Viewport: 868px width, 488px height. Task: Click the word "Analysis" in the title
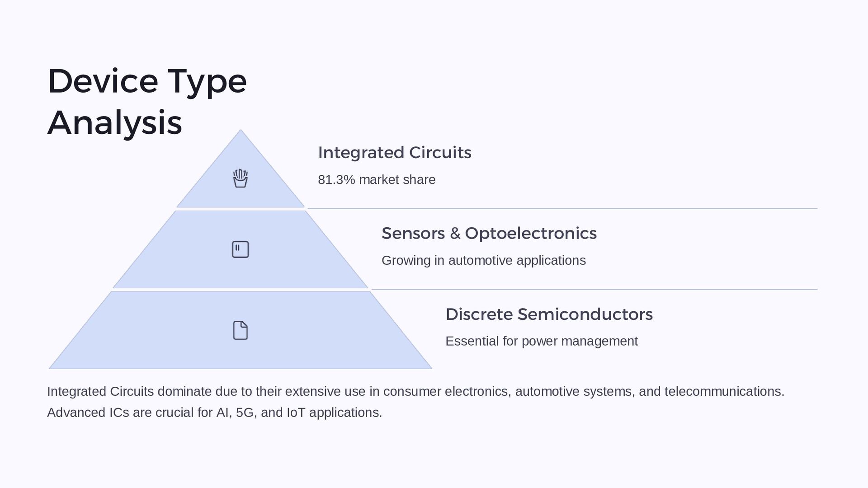point(114,123)
